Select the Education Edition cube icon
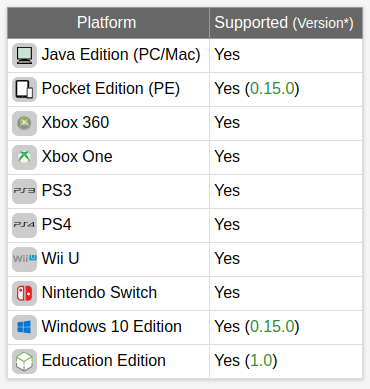 coord(24,361)
